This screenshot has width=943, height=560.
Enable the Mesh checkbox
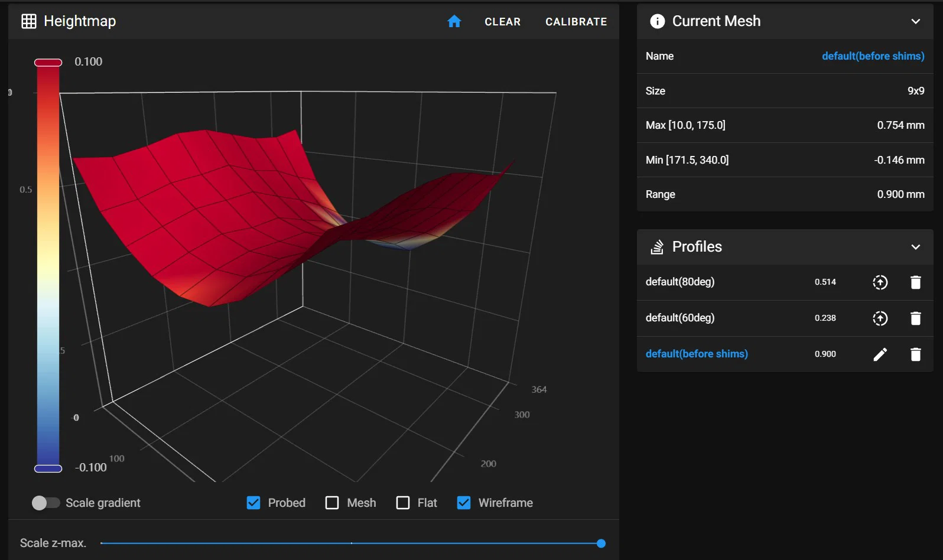click(332, 503)
